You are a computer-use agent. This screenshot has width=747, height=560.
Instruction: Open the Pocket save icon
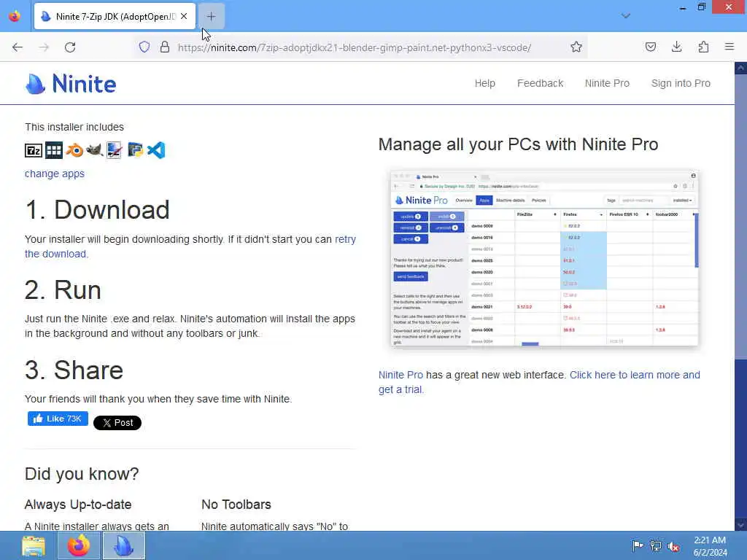tap(651, 47)
